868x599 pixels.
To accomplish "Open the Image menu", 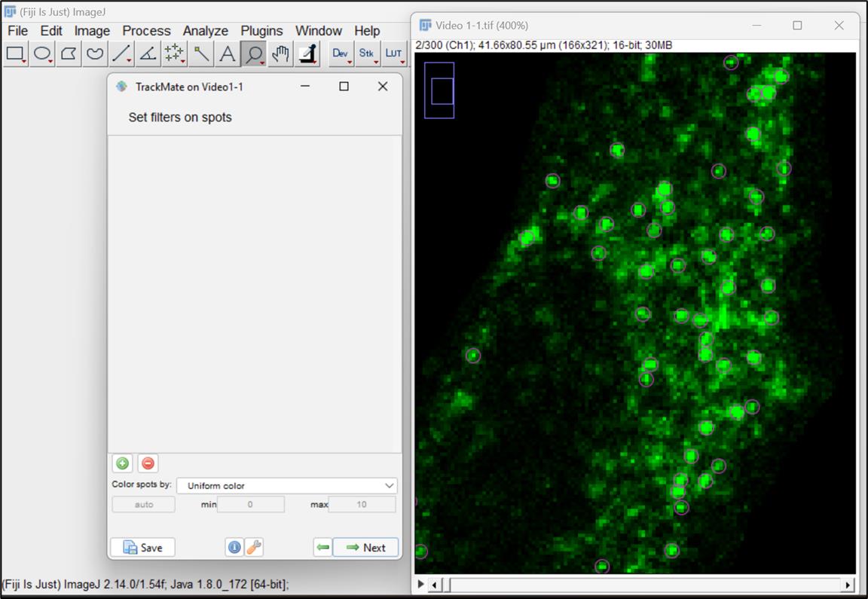I will tap(92, 30).
